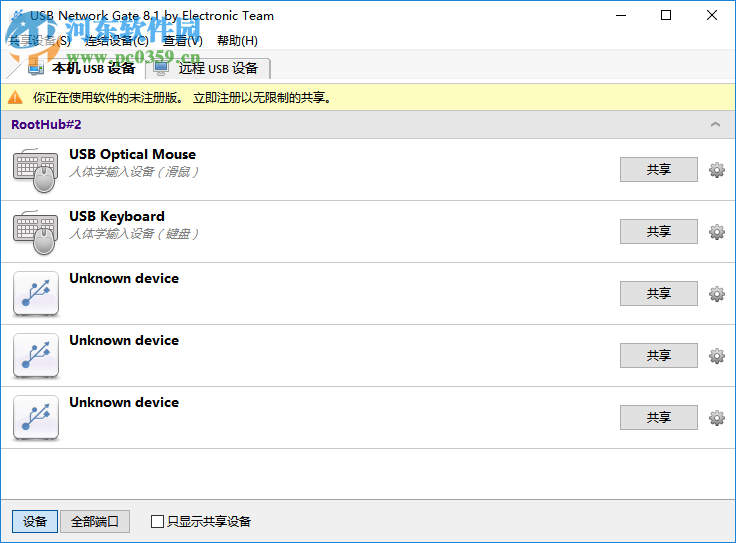Open the 连结设备(C) menu
Image resolution: width=736 pixels, height=543 pixels.
[x=116, y=41]
